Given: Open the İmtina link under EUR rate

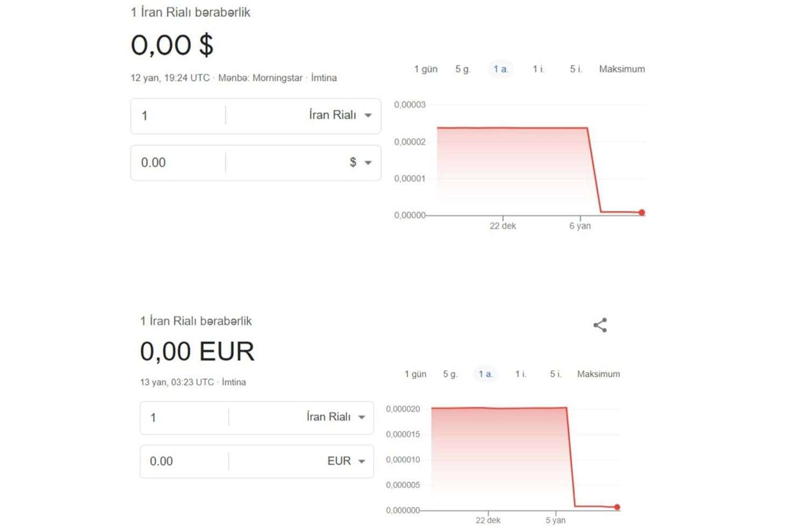Looking at the screenshot, I should pos(234,383).
